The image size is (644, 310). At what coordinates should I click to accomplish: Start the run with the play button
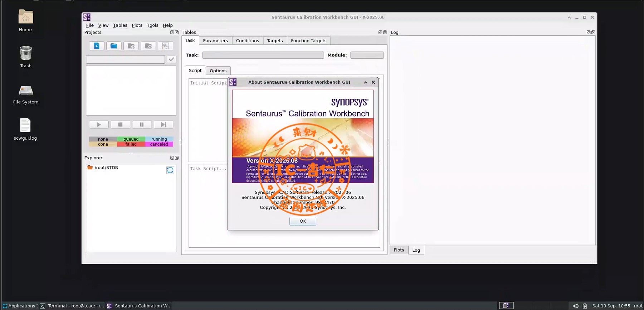pos(99,125)
